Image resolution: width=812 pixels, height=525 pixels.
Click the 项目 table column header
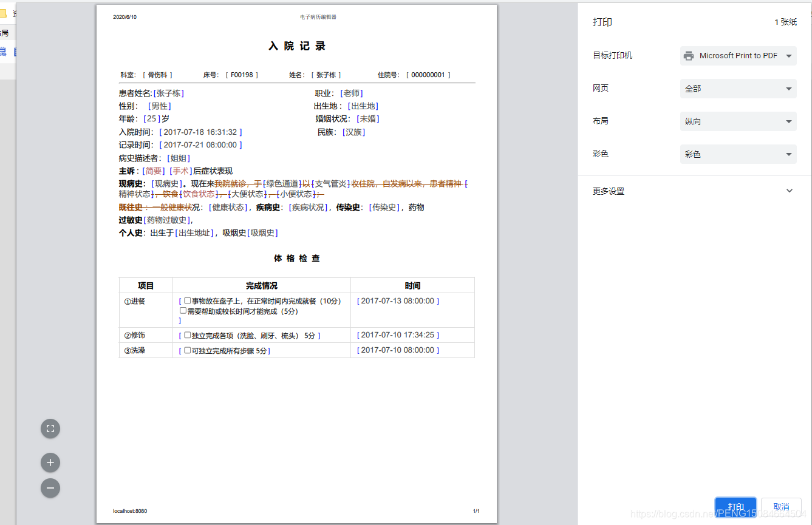pyautogui.click(x=146, y=286)
